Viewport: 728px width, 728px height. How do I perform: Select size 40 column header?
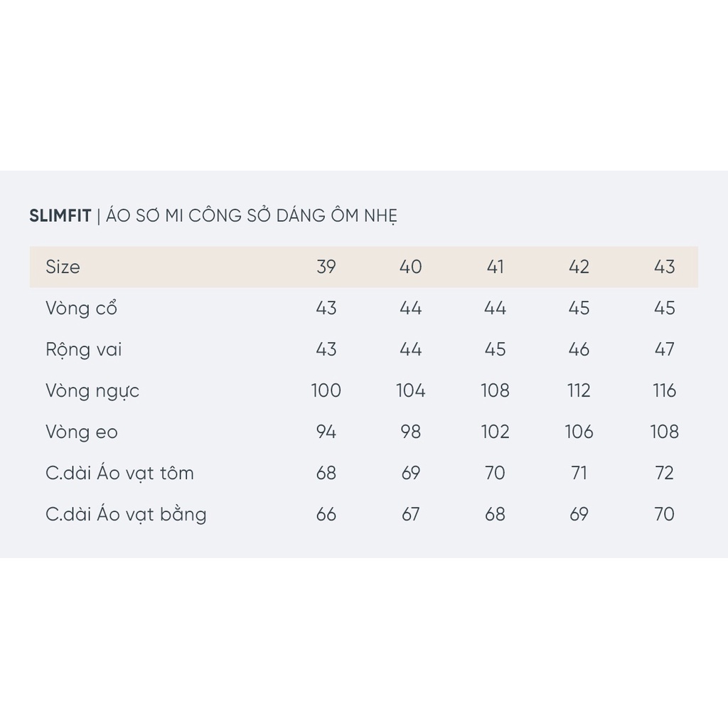click(x=411, y=267)
